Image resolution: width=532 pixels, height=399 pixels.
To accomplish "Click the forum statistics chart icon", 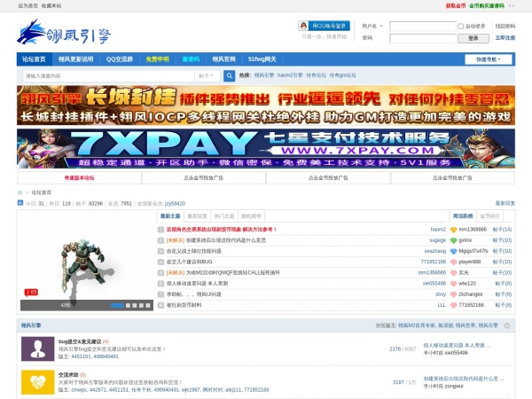I will point(20,203).
